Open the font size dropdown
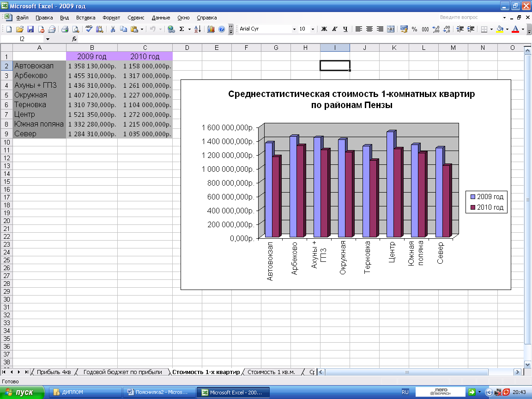 point(313,29)
